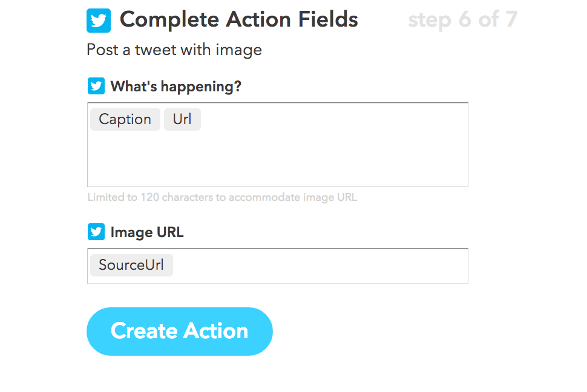Select the Caption ingredient chip
Screen dimensions: 587x392
pyautogui.click(x=125, y=119)
